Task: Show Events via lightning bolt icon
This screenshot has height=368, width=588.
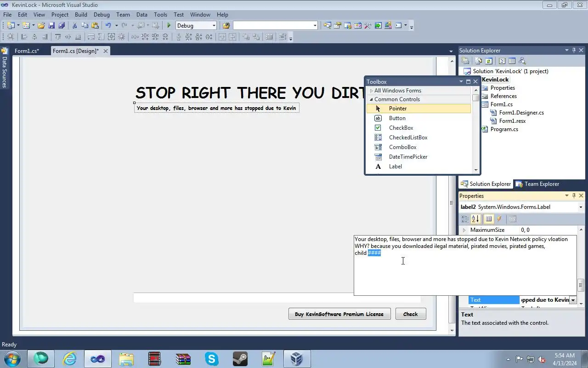Action: pos(499,219)
